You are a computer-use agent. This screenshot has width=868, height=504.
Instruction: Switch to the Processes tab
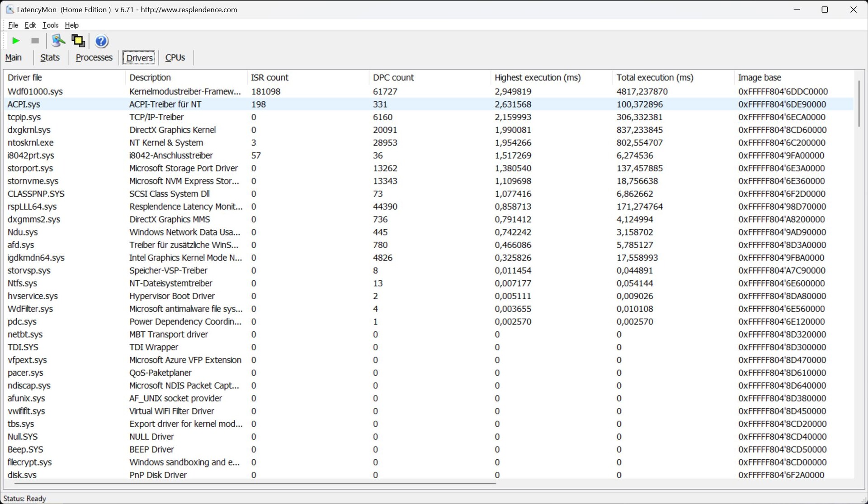[94, 58]
